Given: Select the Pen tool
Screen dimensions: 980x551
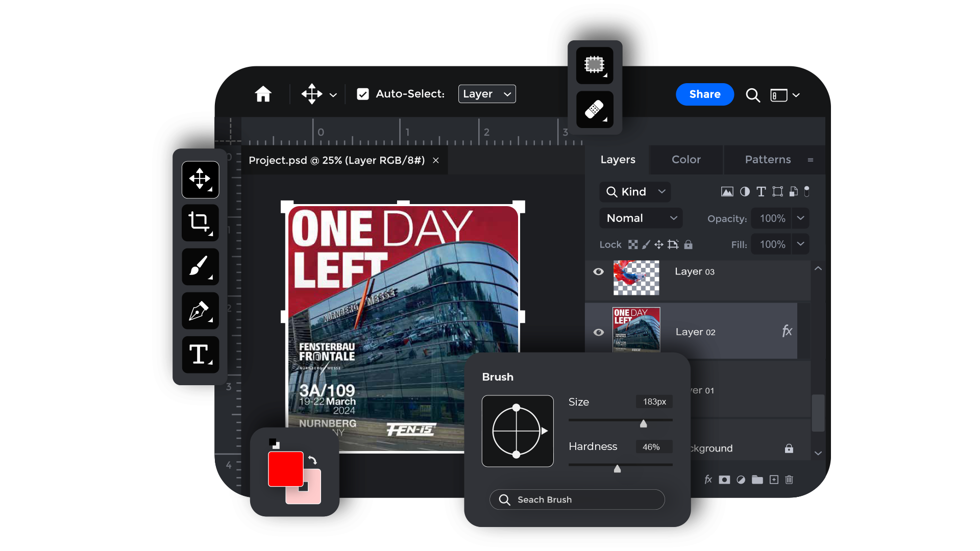Looking at the screenshot, I should pos(200,311).
